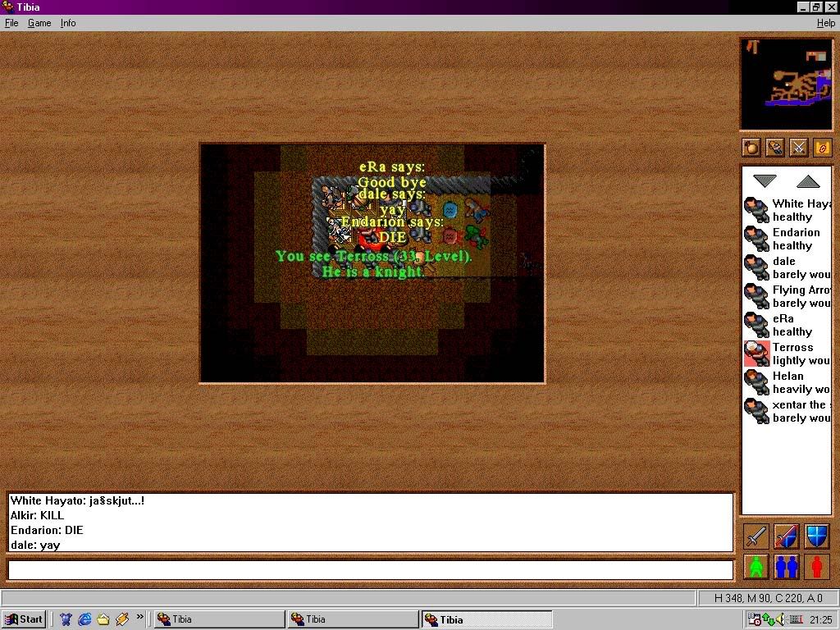The width and height of the screenshot is (840, 630).
Task: Click the fourth quick launch pencil icon
Action: coord(121,619)
